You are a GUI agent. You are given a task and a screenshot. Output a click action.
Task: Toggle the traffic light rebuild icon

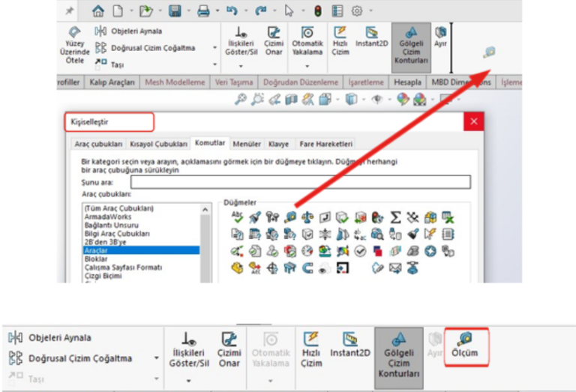click(x=317, y=10)
